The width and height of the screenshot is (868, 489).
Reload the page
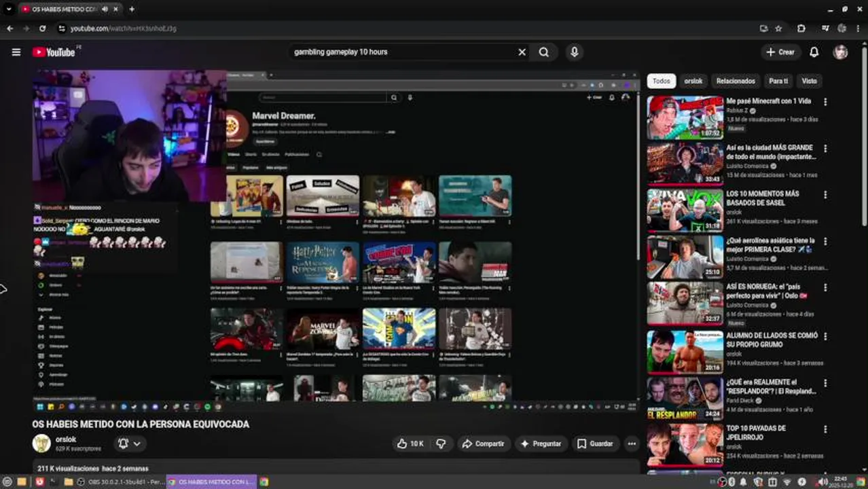(x=42, y=29)
